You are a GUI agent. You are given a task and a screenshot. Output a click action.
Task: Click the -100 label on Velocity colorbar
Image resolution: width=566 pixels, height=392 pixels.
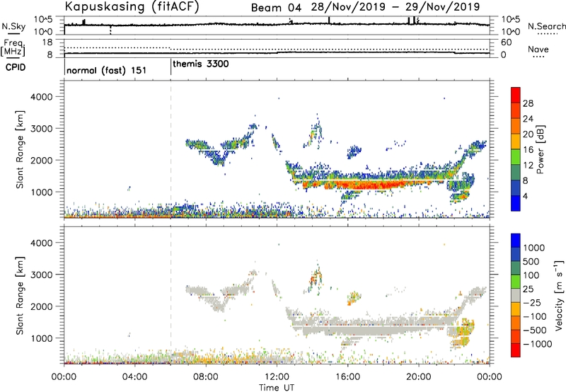pyautogui.click(x=535, y=316)
